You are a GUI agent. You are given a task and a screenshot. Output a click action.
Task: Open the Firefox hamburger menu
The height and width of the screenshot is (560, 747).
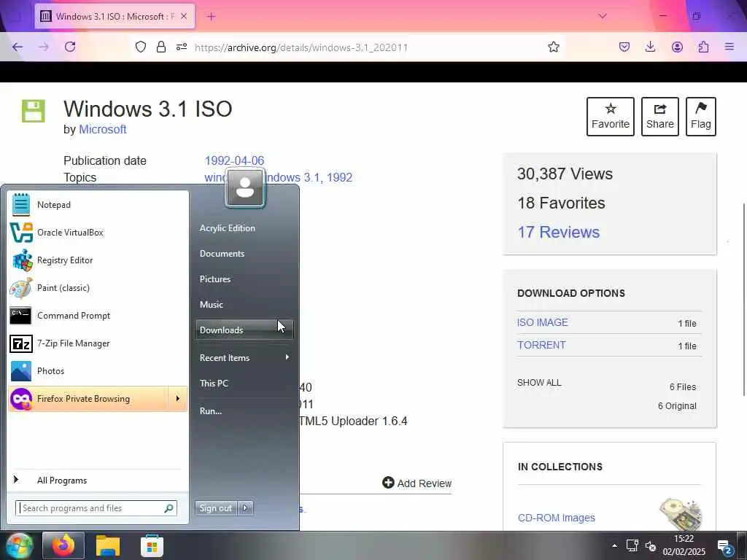point(729,47)
